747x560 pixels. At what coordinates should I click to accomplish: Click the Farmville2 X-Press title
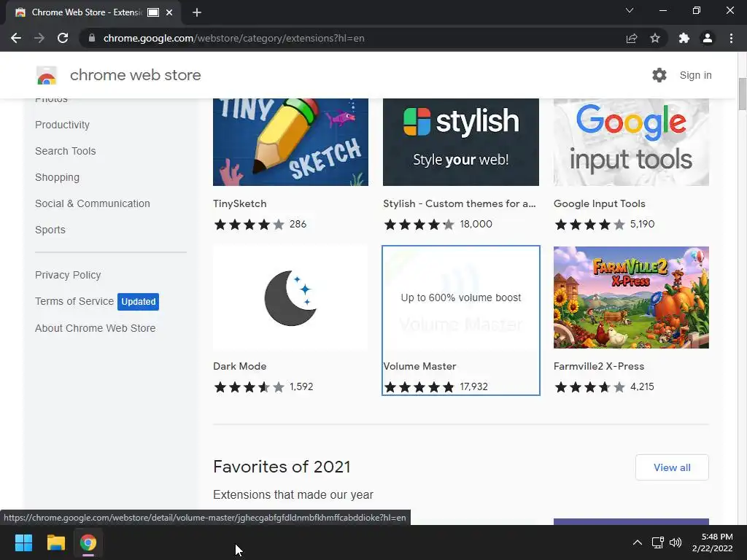[x=599, y=366]
